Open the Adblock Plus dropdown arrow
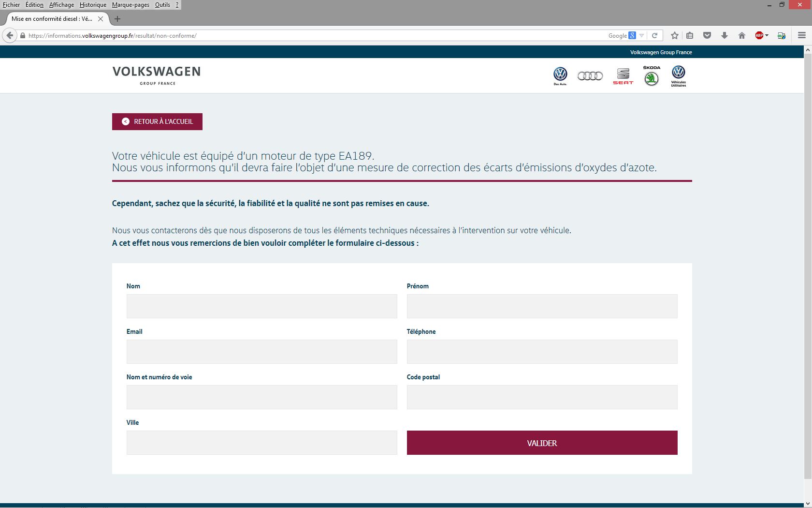 pyautogui.click(x=767, y=35)
